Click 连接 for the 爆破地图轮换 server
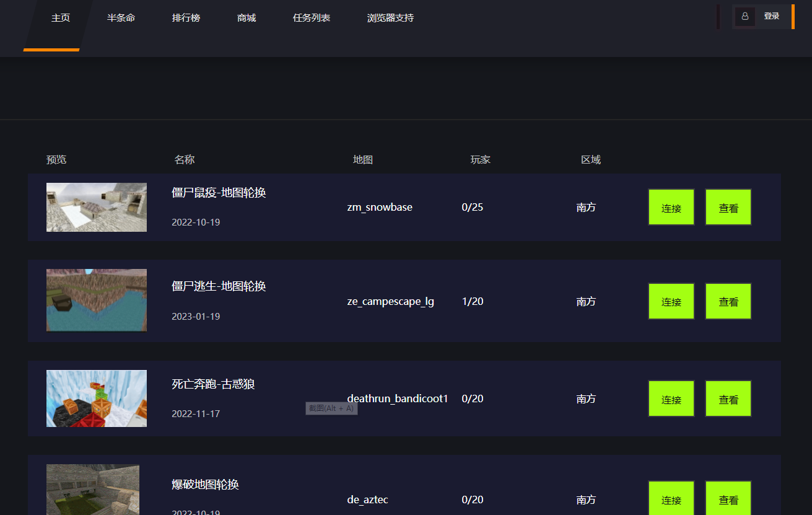This screenshot has width=812, height=515. [x=671, y=498]
